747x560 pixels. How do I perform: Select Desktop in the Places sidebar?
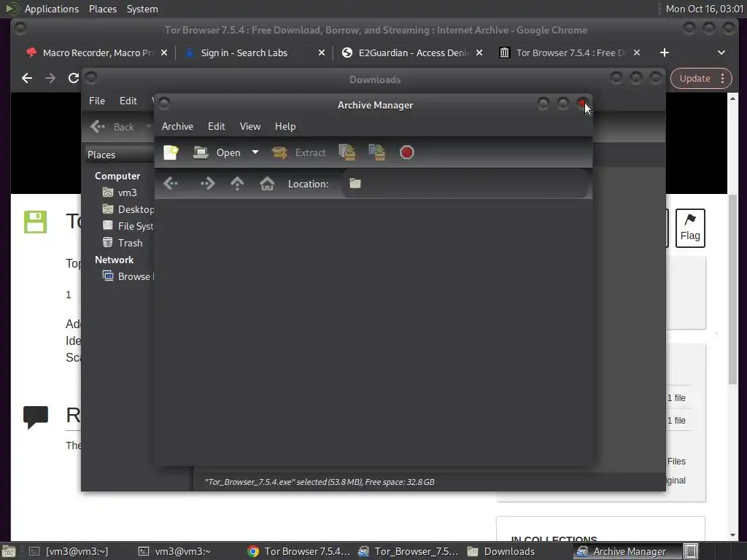tap(128, 209)
